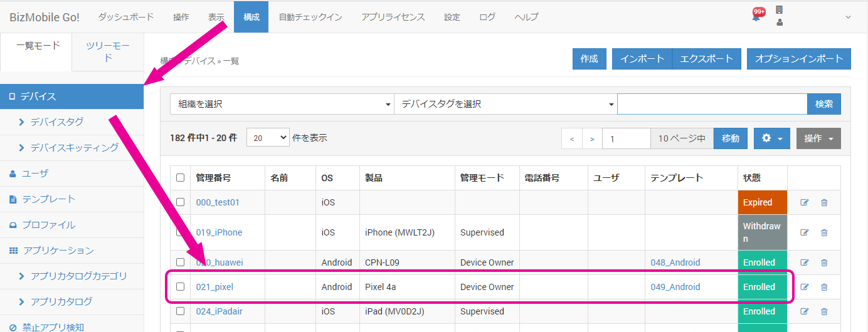
Task: Click the user account icon
Action: (780, 23)
